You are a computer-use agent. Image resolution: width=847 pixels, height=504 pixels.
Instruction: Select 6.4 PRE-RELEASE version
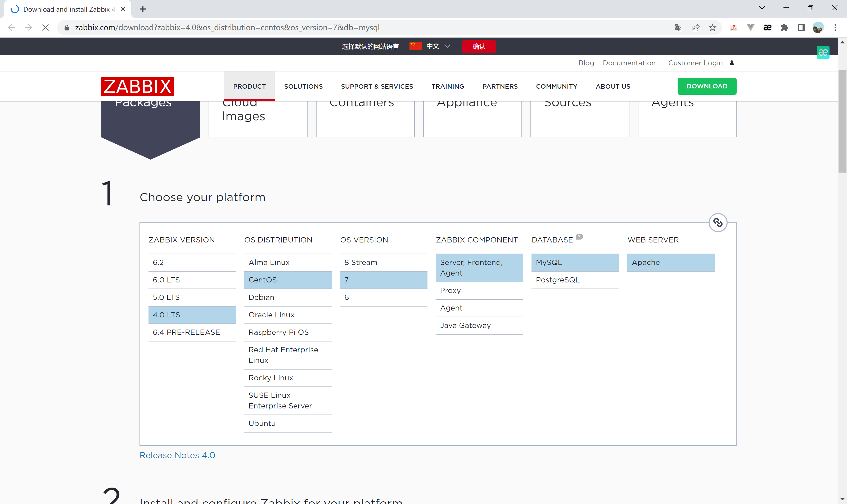click(x=192, y=332)
